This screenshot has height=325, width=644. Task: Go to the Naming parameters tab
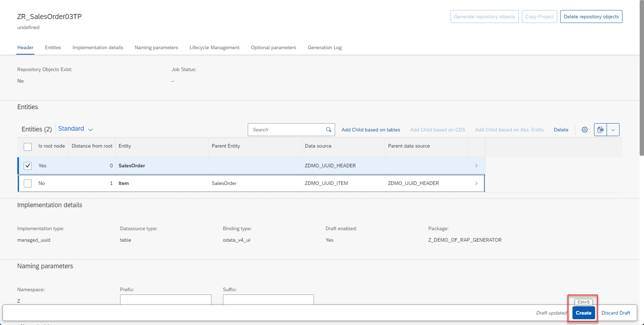[x=156, y=47]
